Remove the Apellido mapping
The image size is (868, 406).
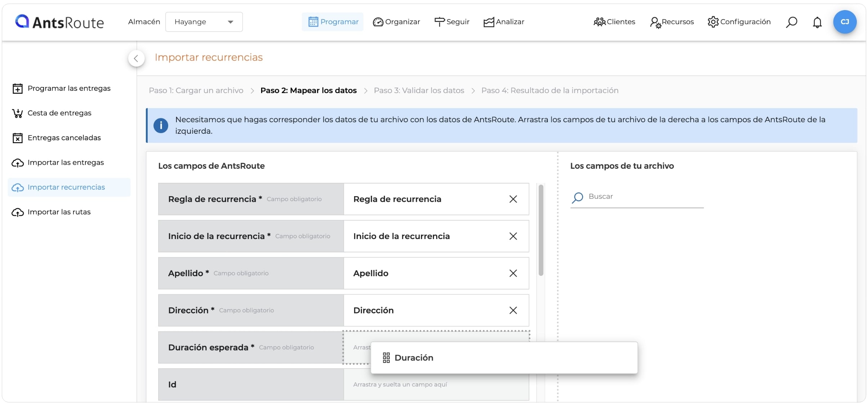point(513,273)
